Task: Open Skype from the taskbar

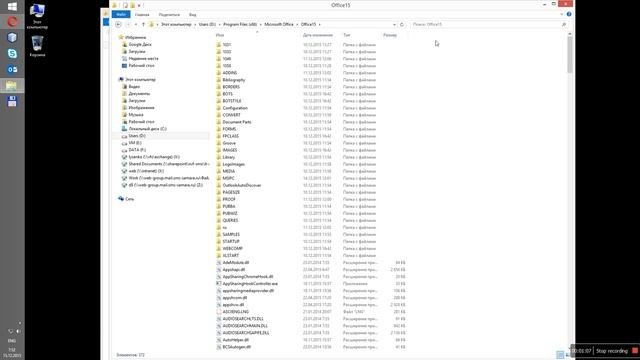Action: [12, 53]
